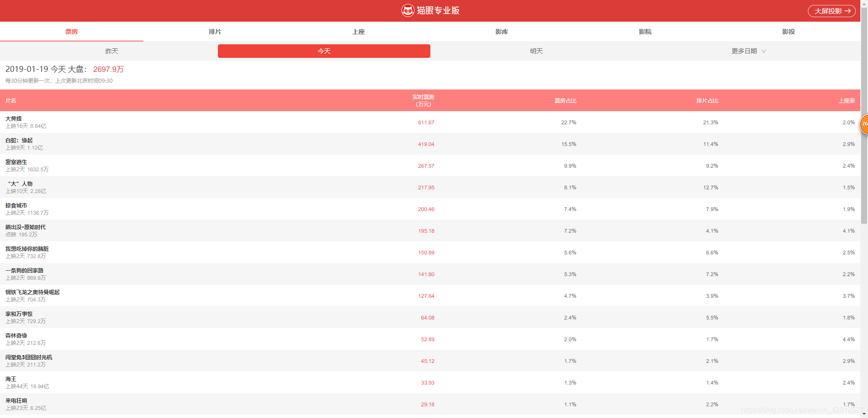The height and width of the screenshot is (418, 868).
Task: Click the 150.89 box office value
Action: tap(426, 253)
